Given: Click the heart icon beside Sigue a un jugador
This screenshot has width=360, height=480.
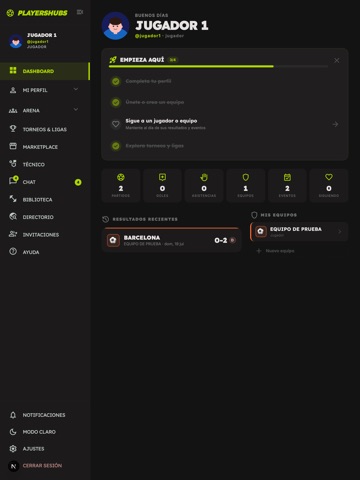Looking at the screenshot, I should (116, 124).
